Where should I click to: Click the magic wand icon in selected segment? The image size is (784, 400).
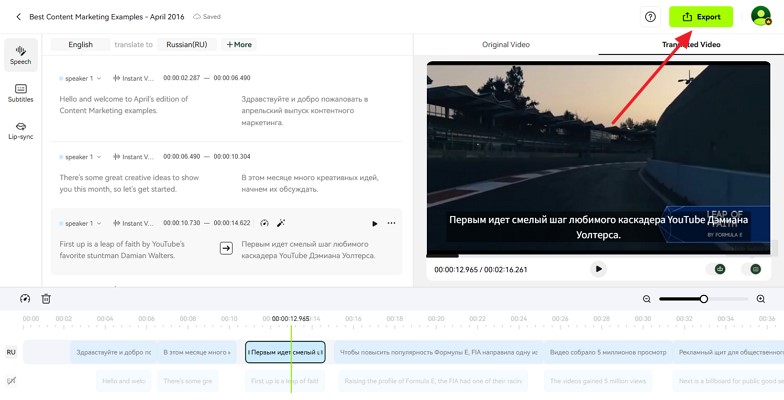click(x=281, y=223)
